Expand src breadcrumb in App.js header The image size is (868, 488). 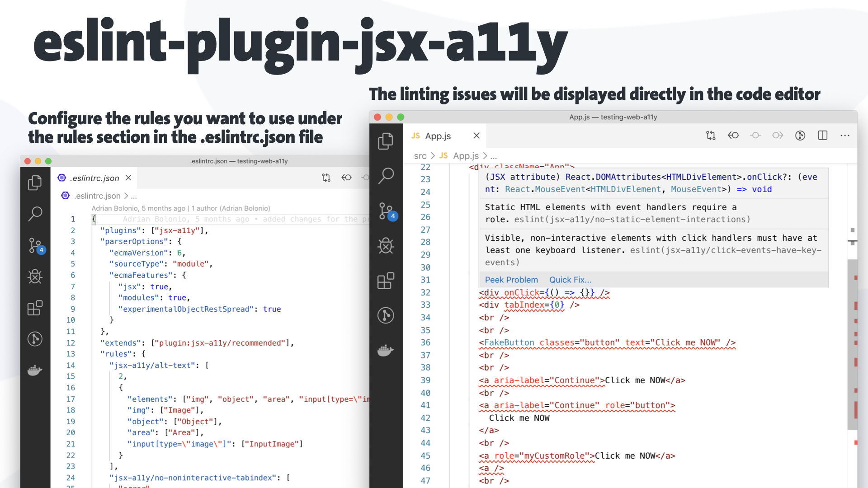point(421,155)
